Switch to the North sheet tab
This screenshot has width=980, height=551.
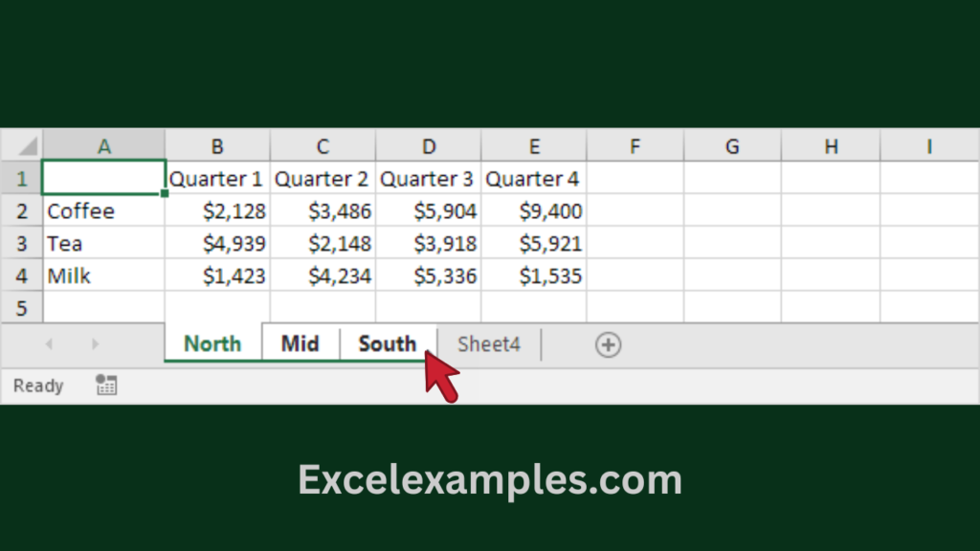pos(212,344)
